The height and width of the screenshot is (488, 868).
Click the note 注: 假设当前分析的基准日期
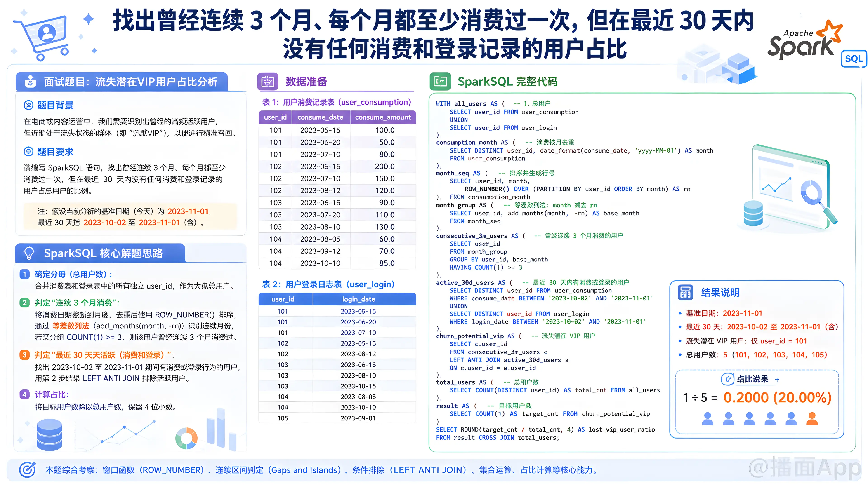131,217
